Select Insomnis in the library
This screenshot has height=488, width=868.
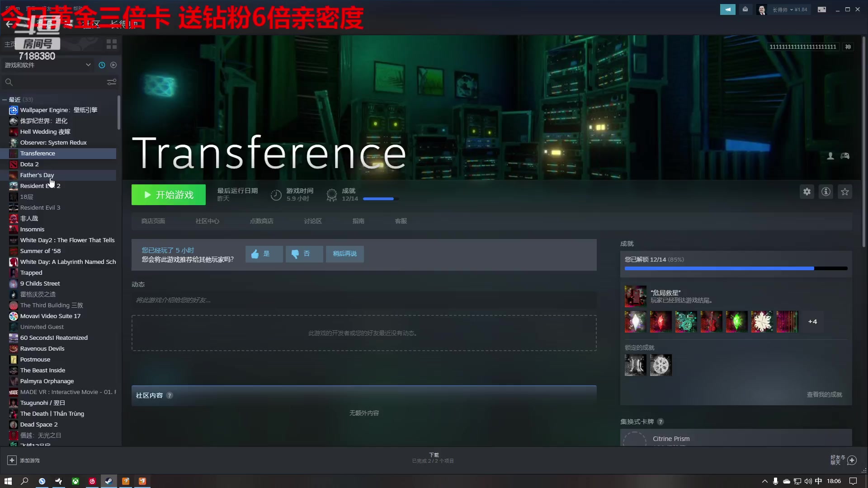(59, 229)
